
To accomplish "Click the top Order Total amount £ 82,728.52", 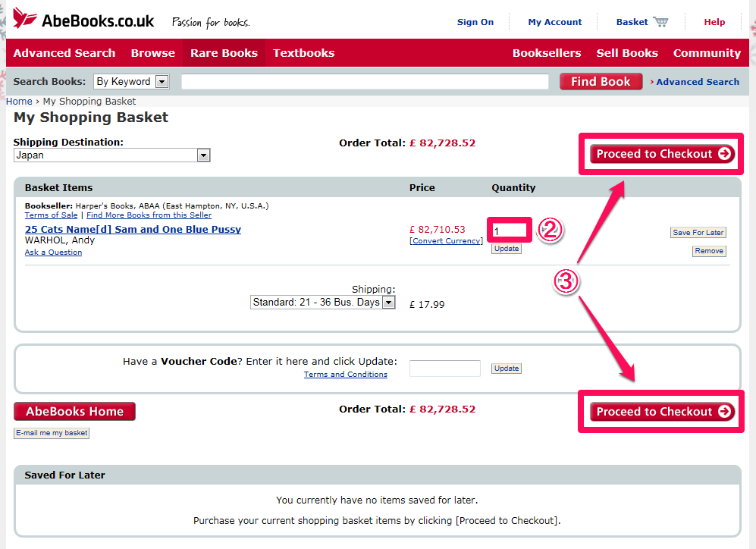I will (442, 143).
